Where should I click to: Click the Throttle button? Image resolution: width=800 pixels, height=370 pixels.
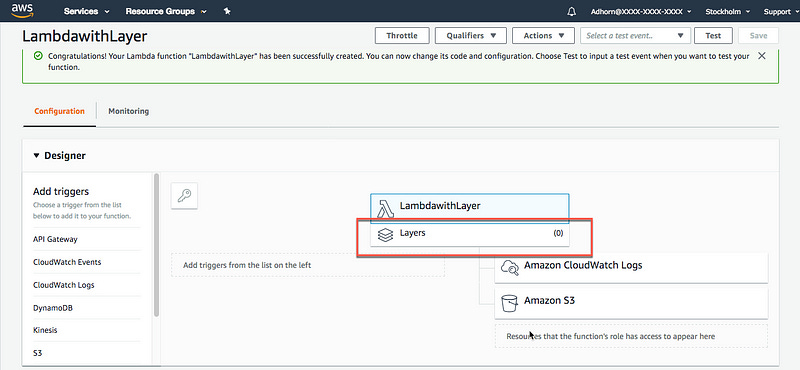pos(402,36)
